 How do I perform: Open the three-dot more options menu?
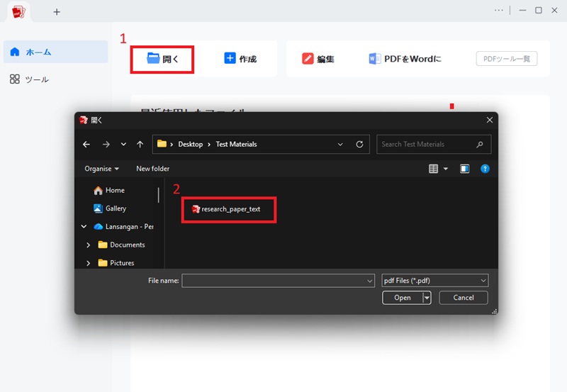click(499, 10)
